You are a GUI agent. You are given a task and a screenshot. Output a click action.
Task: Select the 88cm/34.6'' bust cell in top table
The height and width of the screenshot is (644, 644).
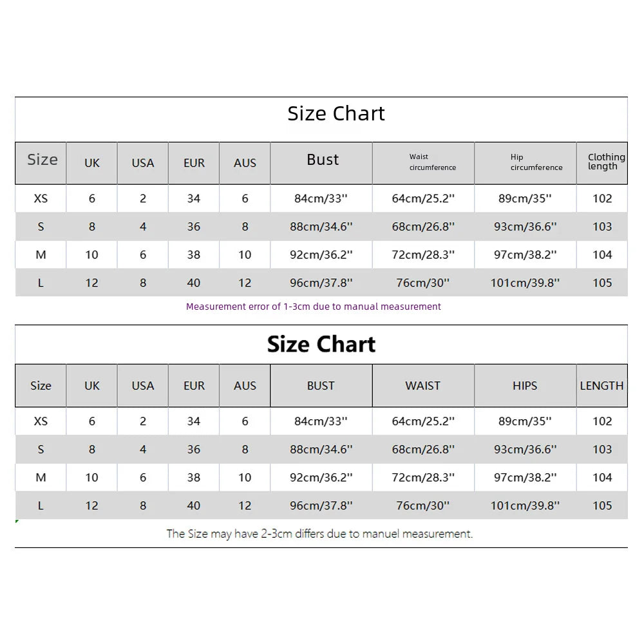321,227
